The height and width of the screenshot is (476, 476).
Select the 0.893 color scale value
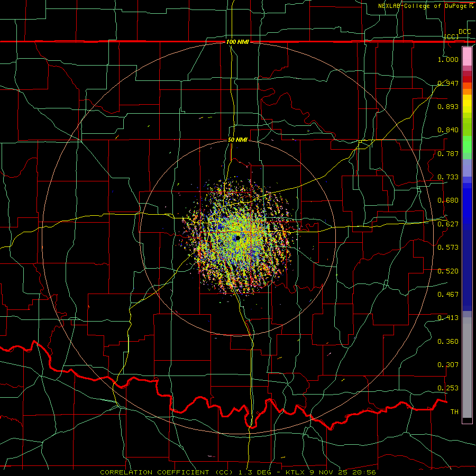coord(448,106)
